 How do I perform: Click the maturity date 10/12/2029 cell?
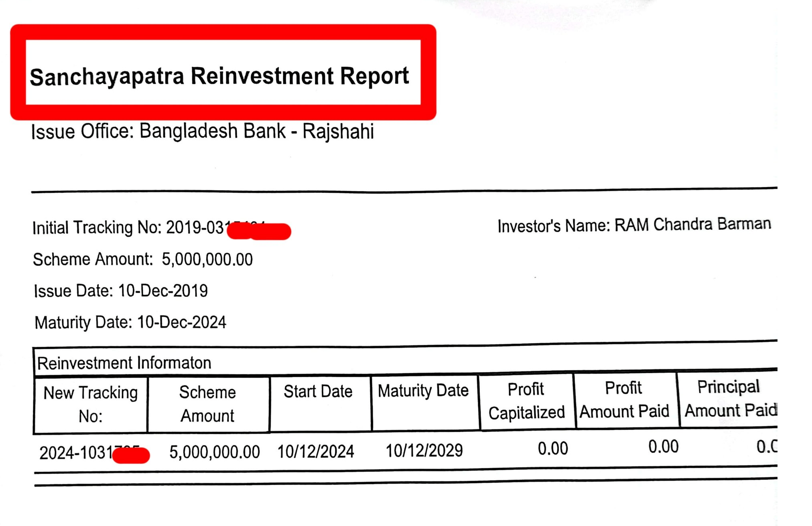click(424, 451)
